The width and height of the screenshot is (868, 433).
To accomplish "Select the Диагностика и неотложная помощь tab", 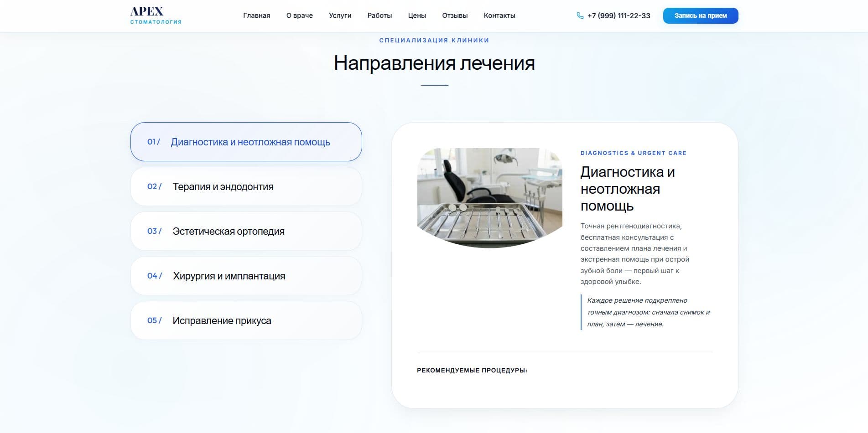I will (246, 142).
